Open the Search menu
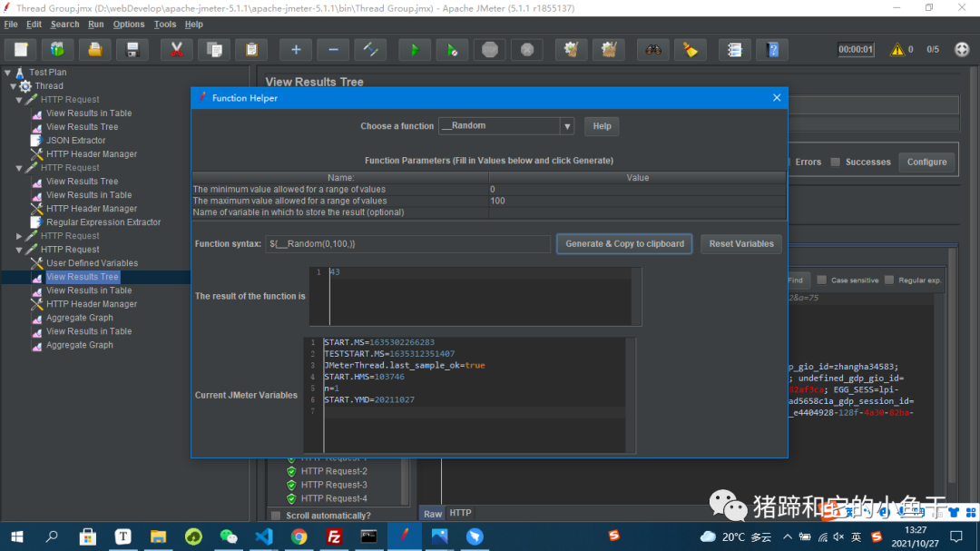 click(x=65, y=25)
